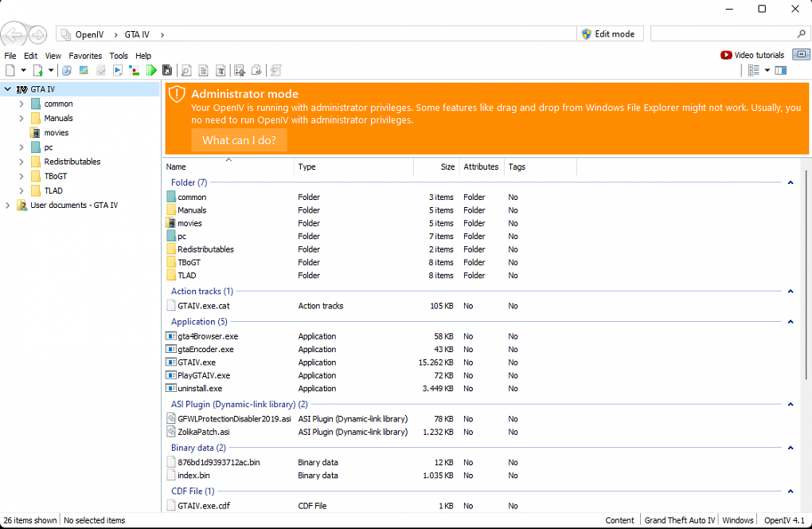
Task: Click the magnifier search document toolbar icon
Action: [186, 70]
